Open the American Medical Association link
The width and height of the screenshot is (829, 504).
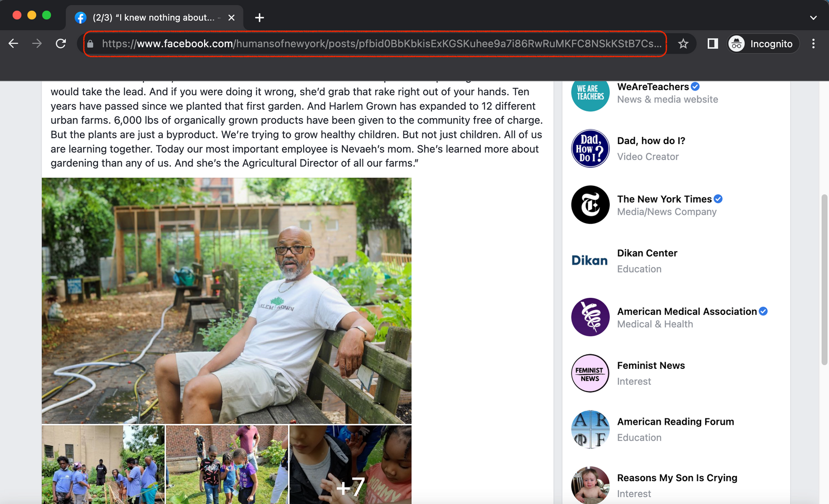point(687,311)
